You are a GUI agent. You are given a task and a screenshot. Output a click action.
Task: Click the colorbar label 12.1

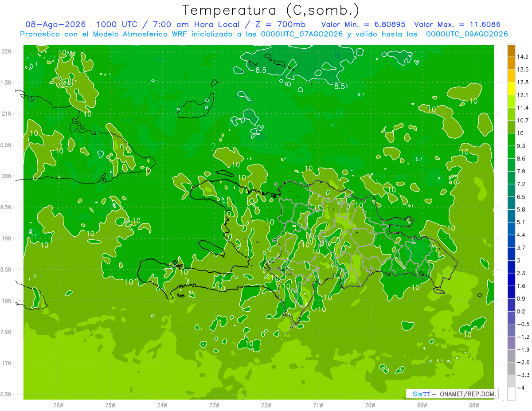523,95
